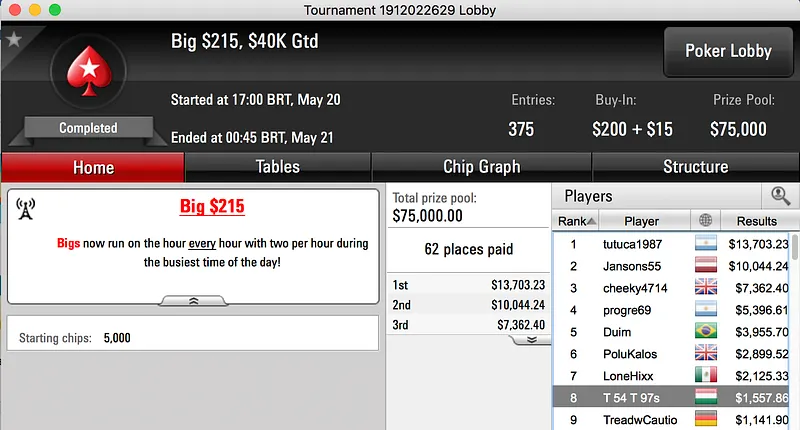Click Germany flag beside TreadwCautio

click(x=707, y=419)
